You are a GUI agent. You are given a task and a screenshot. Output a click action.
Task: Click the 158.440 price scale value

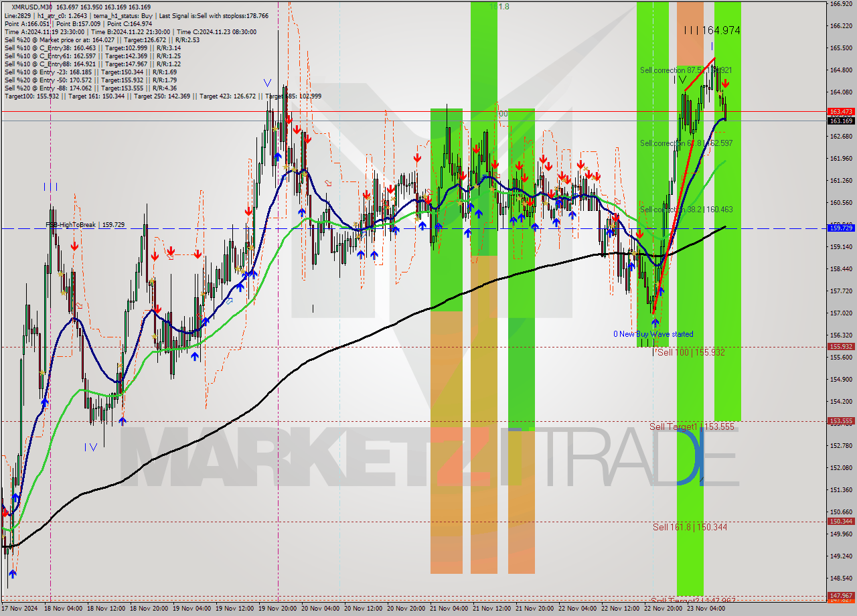point(841,269)
